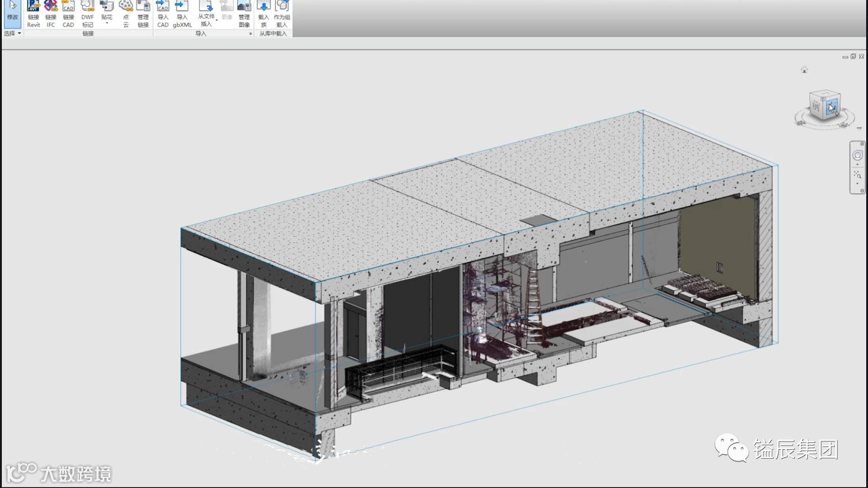Click the Link CAD (链接 CAD) tool
Image resolution: width=868 pixels, height=488 pixels.
[x=68, y=14]
